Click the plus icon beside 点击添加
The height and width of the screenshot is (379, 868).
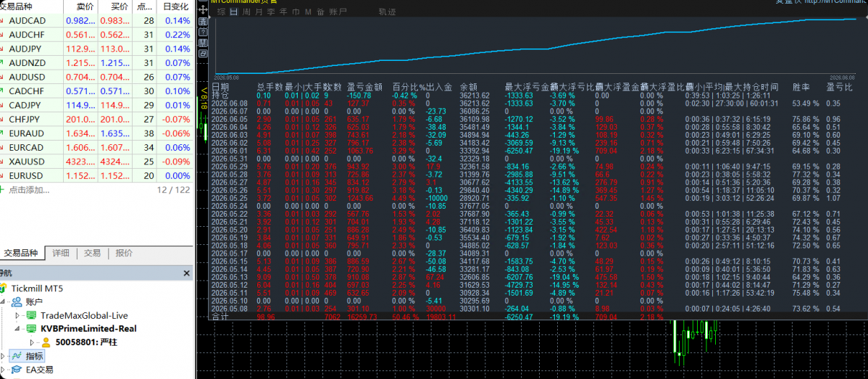(2, 190)
